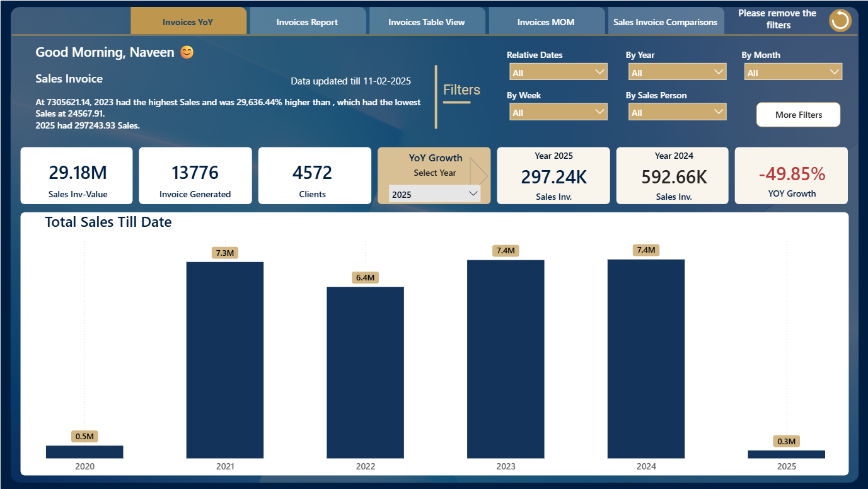Click the 29.18M Sales Inv-Value card
The image size is (868, 489).
click(77, 176)
